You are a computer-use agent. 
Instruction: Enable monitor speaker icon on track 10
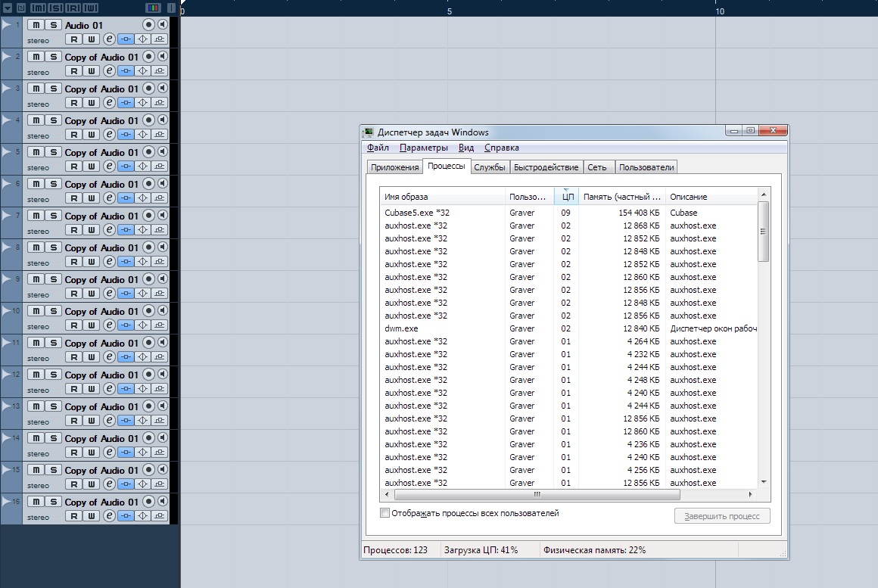click(163, 311)
